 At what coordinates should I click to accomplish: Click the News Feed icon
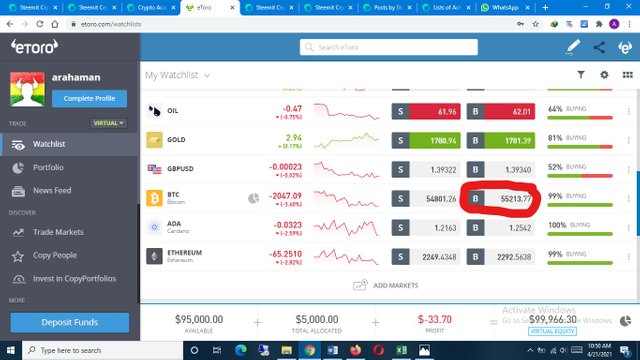coord(18,191)
